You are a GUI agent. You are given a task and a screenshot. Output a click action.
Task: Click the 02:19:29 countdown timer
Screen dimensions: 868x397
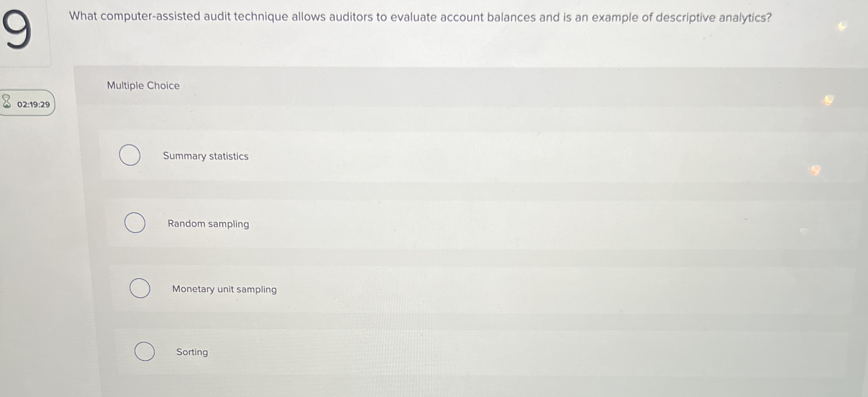coord(34,103)
